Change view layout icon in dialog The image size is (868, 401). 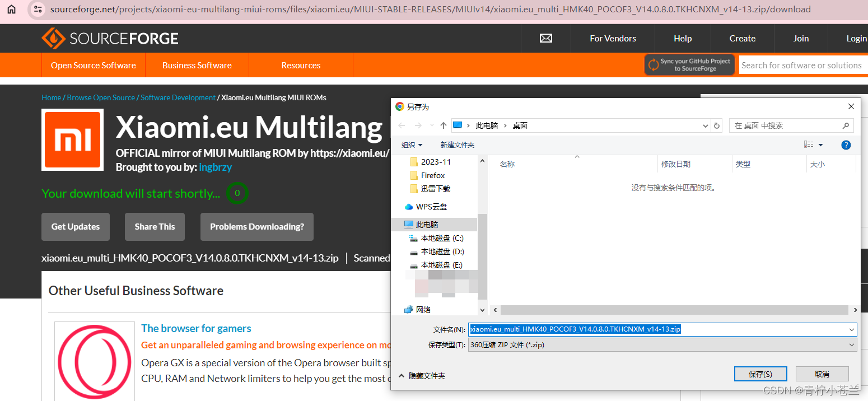809,144
